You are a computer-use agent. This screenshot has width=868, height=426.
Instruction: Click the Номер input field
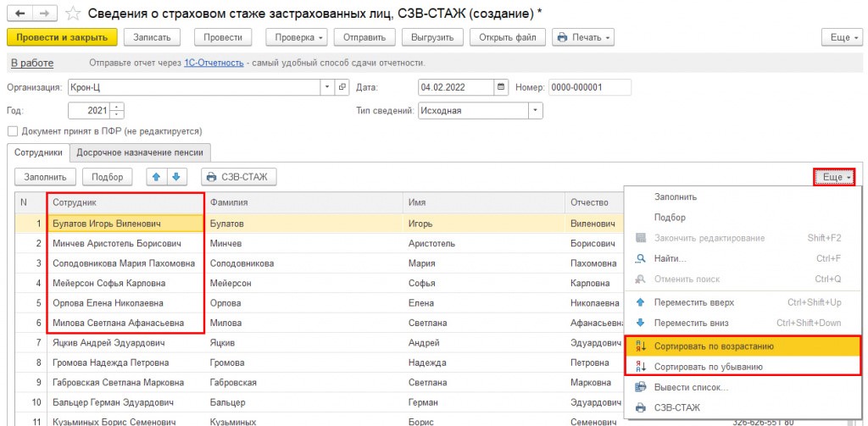coord(589,87)
